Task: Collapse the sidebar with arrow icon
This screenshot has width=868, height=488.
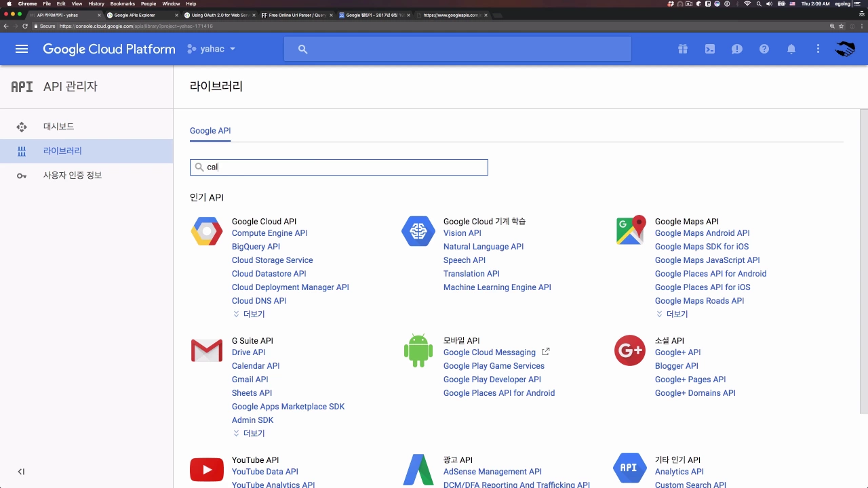Action: tap(21, 472)
